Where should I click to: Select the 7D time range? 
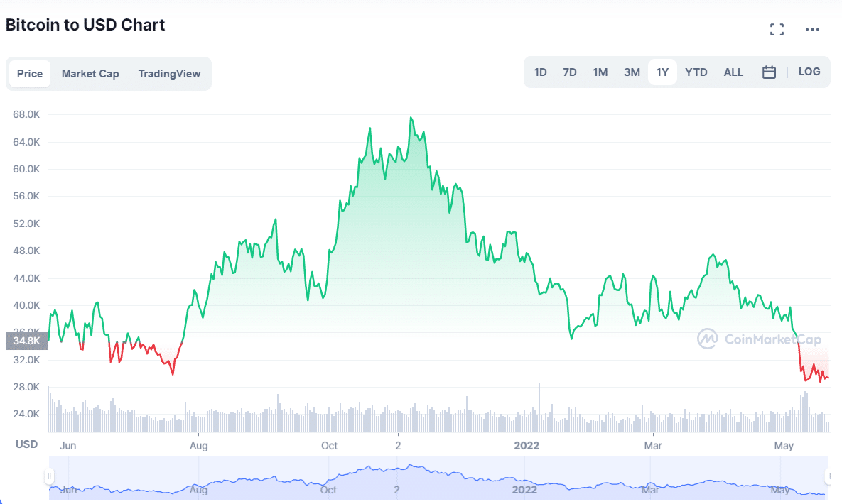click(569, 72)
